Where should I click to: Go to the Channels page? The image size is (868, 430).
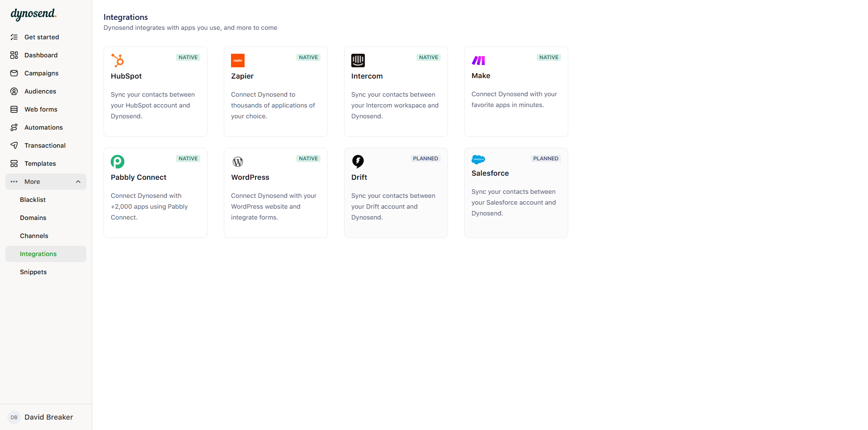point(34,235)
